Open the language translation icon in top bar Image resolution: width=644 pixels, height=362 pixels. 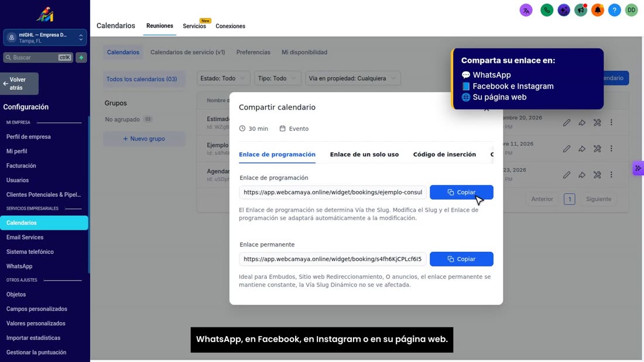[526, 11]
